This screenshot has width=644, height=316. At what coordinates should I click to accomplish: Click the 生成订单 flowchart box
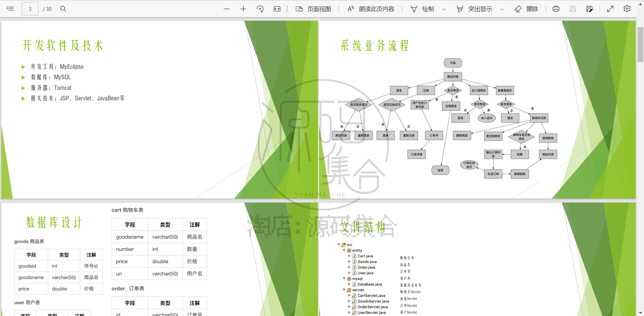[493, 174]
